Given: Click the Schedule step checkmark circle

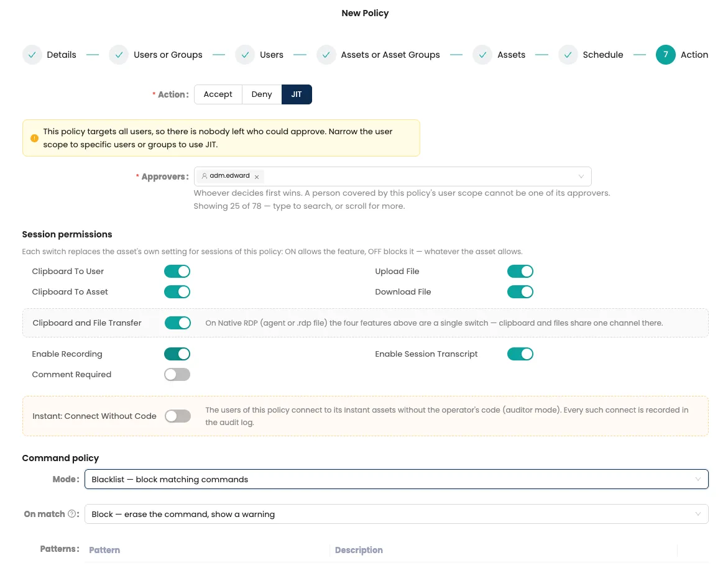Looking at the screenshot, I should pyautogui.click(x=568, y=55).
